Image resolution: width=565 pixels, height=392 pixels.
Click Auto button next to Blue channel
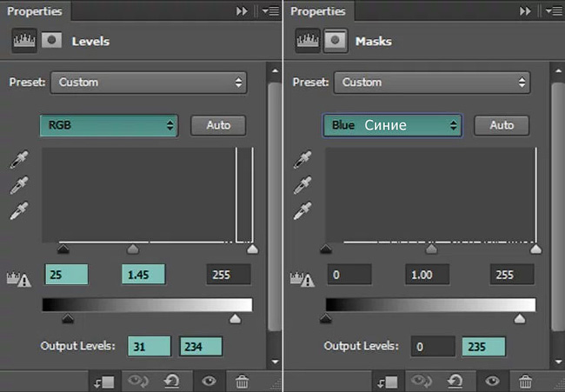tap(502, 125)
